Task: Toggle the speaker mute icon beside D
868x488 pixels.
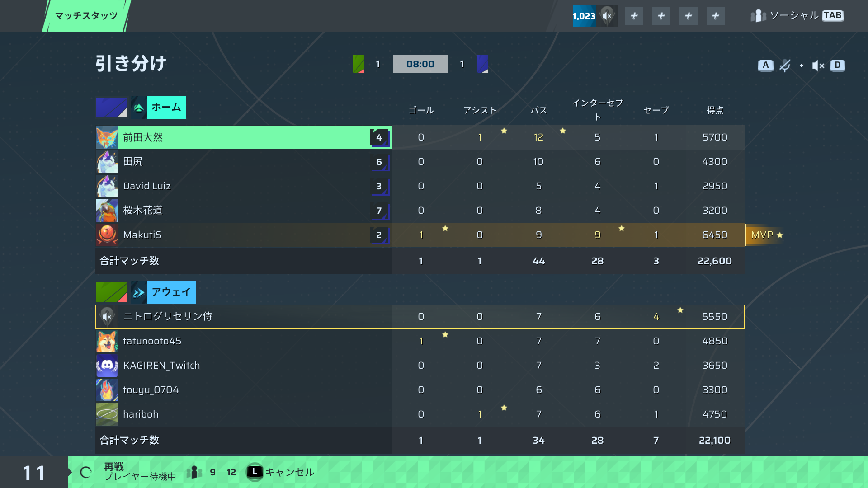Action: pyautogui.click(x=818, y=66)
